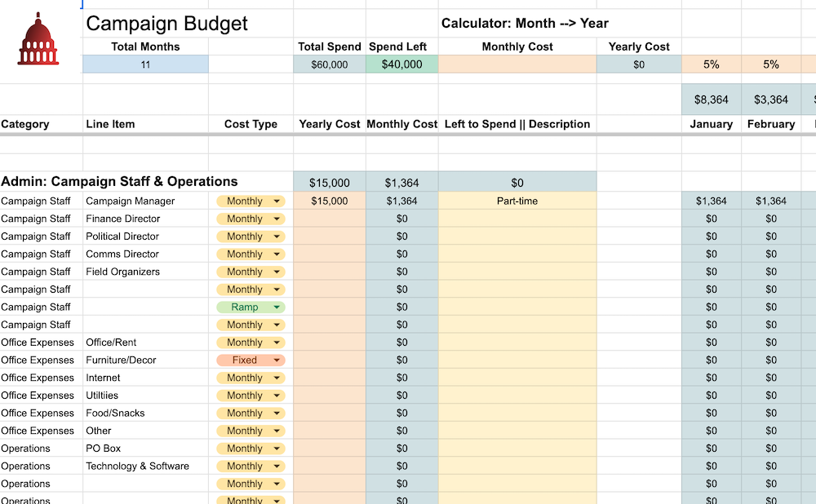Image resolution: width=816 pixels, height=504 pixels.
Task: Select the Part-time description cell
Action: (517, 201)
